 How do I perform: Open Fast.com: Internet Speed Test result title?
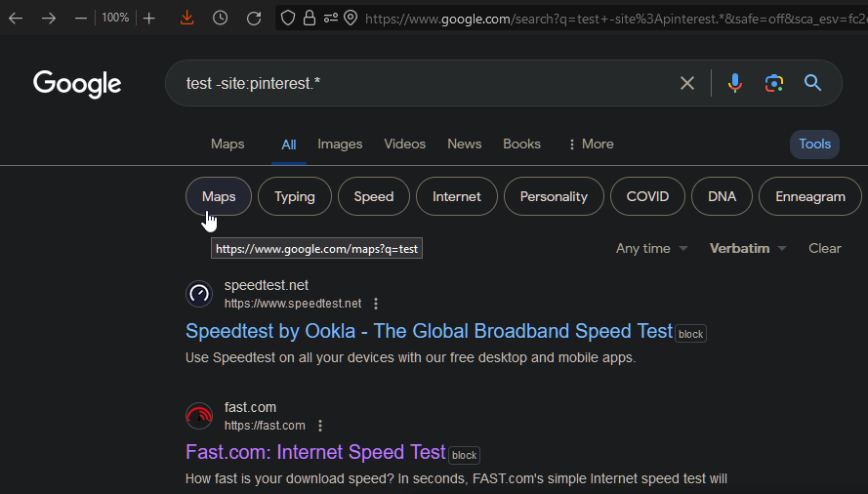pos(315,452)
